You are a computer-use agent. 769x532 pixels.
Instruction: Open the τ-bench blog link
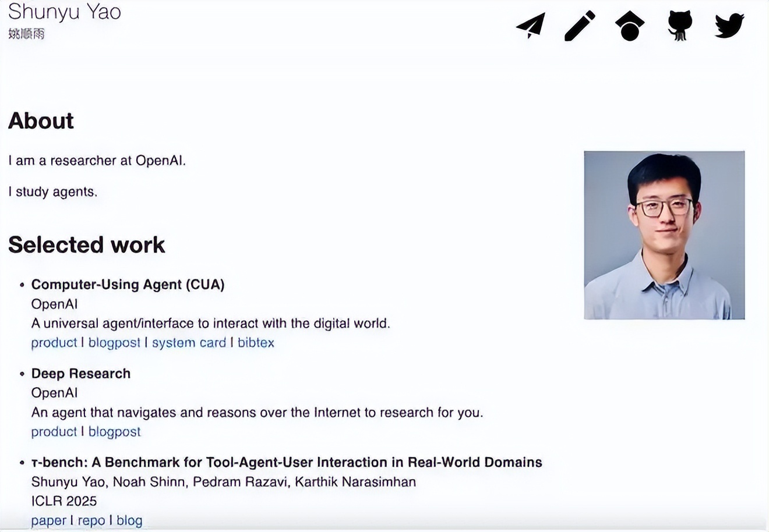tap(129, 520)
